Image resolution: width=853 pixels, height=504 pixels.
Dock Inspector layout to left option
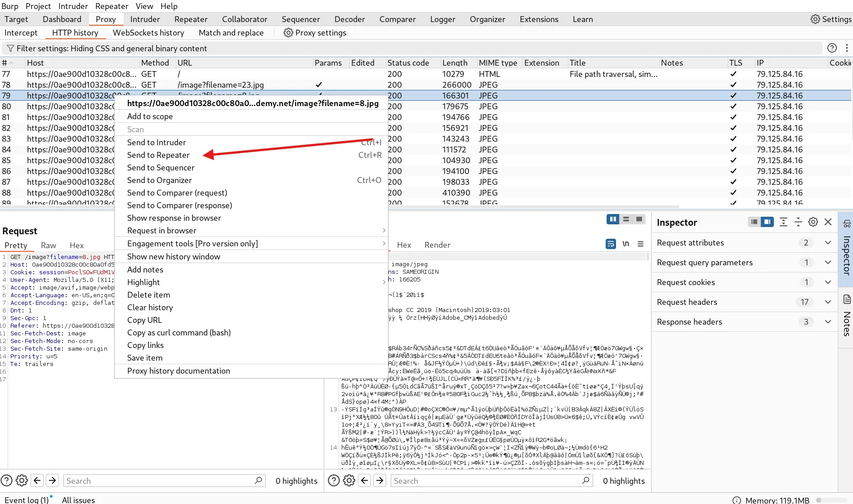(754, 222)
